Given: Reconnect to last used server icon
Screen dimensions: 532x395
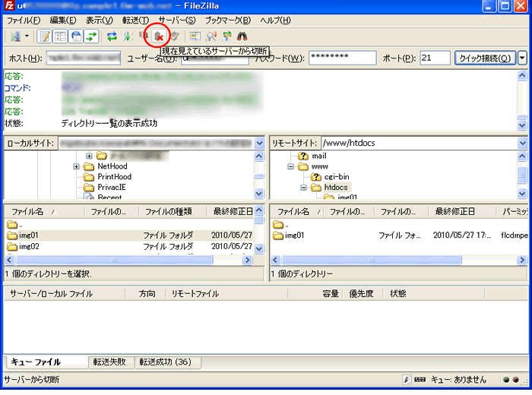Looking at the screenshot, I should point(174,36).
